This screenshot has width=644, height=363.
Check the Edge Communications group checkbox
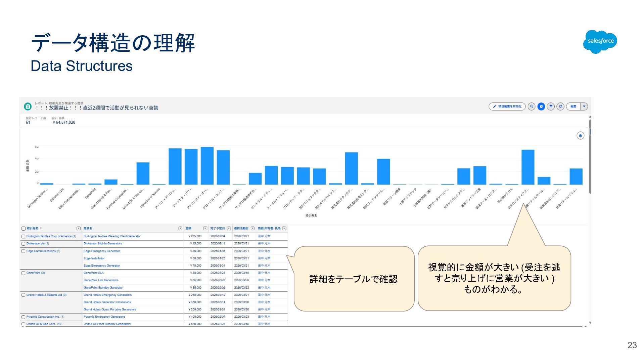(x=24, y=251)
